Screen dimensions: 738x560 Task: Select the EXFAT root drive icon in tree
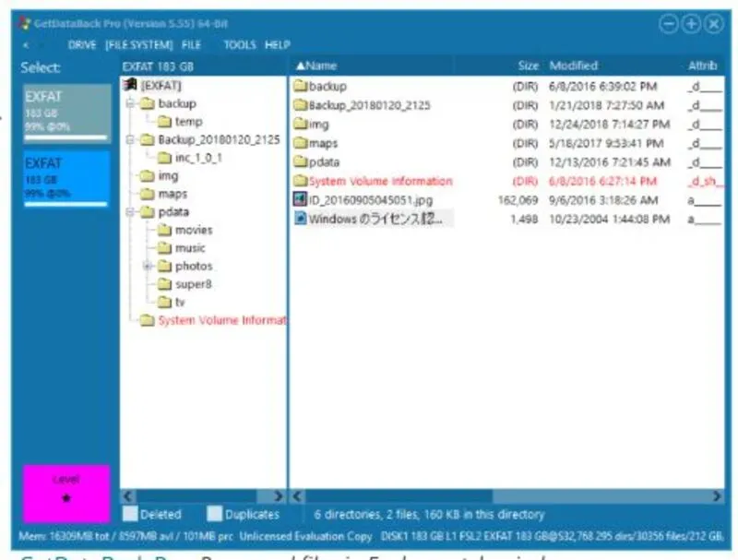pyautogui.click(x=130, y=85)
